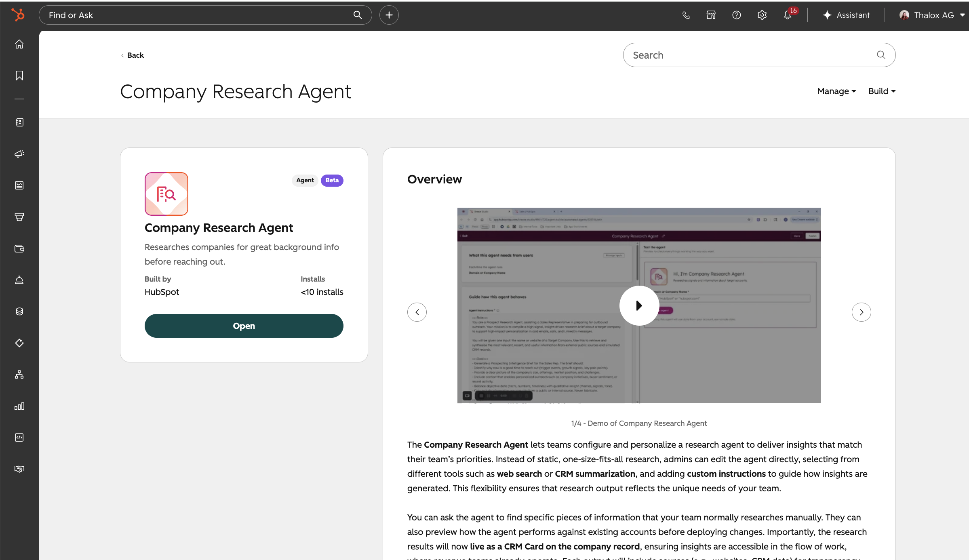Click the plus quick-create button
This screenshot has height=560, width=969.
pyautogui.click(x=389, y=15)
